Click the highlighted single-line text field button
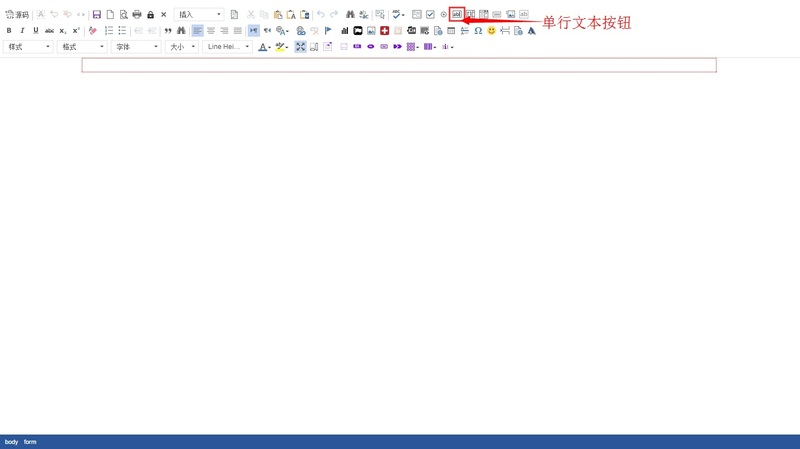This screenshot has width=800, height=449. coord(457,14)
